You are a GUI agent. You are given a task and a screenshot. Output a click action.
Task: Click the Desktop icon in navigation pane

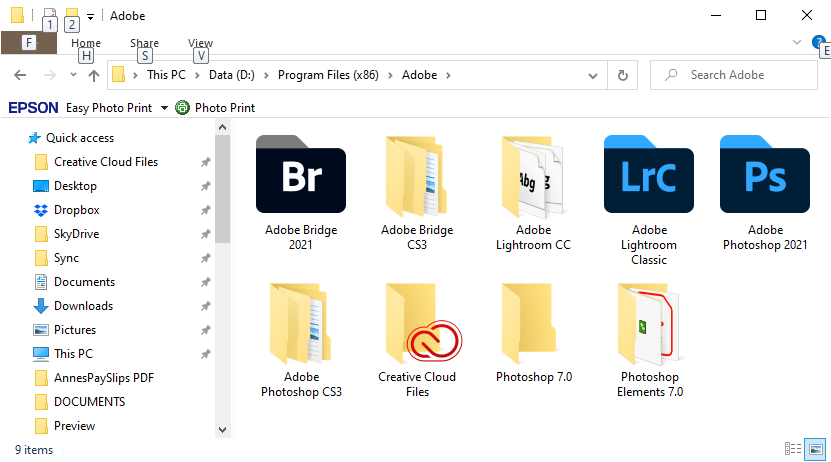pos(41,186)
